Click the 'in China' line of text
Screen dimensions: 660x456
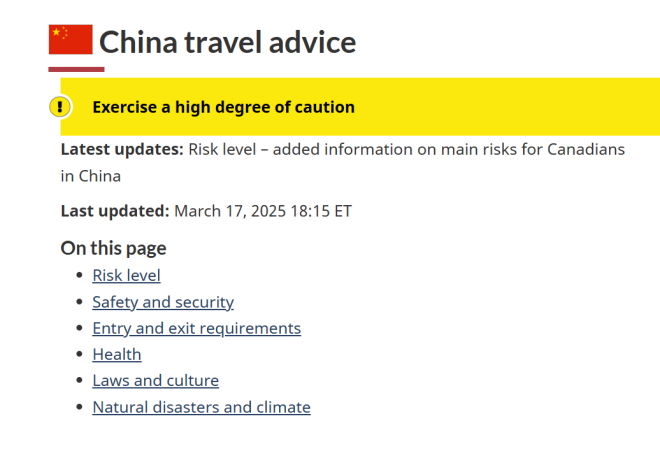tap(90, 176)
